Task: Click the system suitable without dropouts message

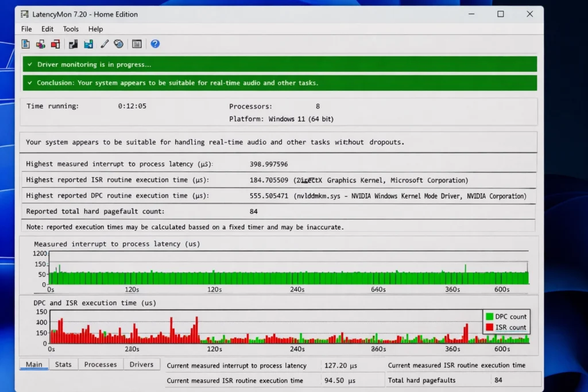Action: pos(215,142)
